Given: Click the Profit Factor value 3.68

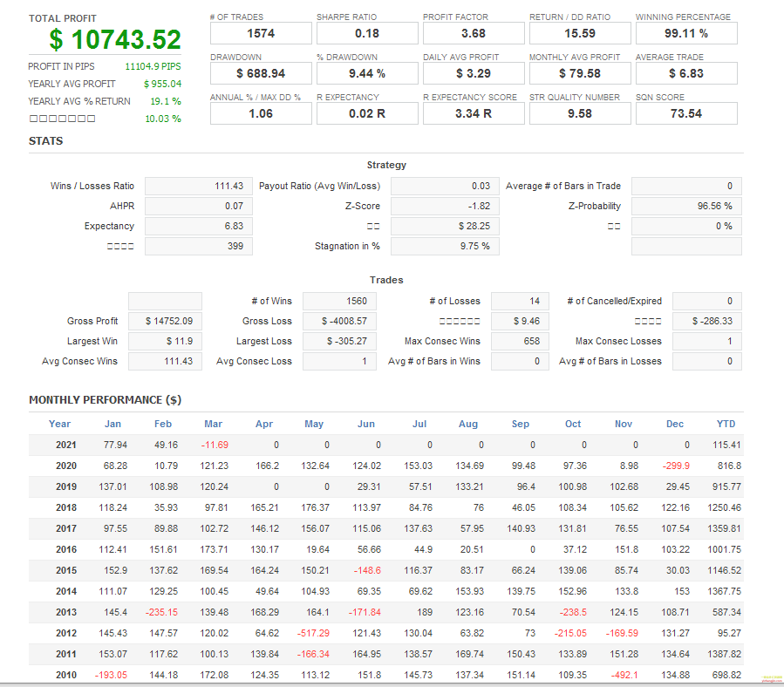Looking at the screenshot, I should pyautogui.click(x=474, y=33).
